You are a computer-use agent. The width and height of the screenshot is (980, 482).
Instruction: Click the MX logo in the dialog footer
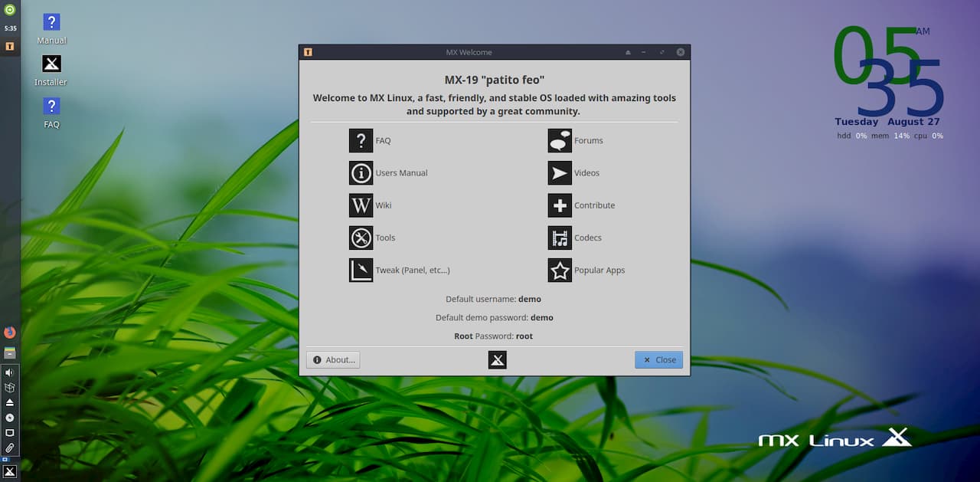click(x=498, y=359)
